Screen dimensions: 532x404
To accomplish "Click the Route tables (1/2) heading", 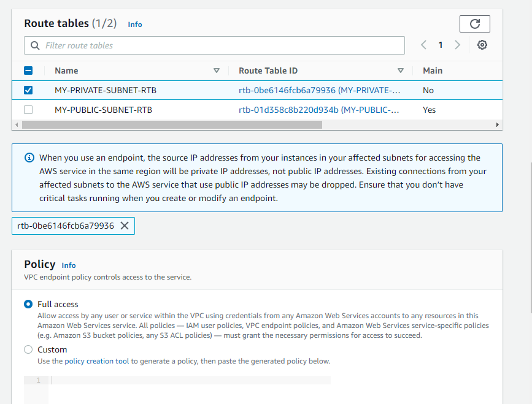I will pyautogui.click(x=70, y=23).
